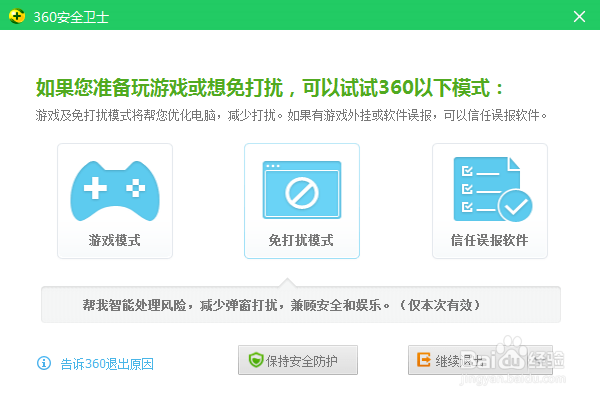Click the 保持安全防护 button
600x400 pixels.
point(298,360)
